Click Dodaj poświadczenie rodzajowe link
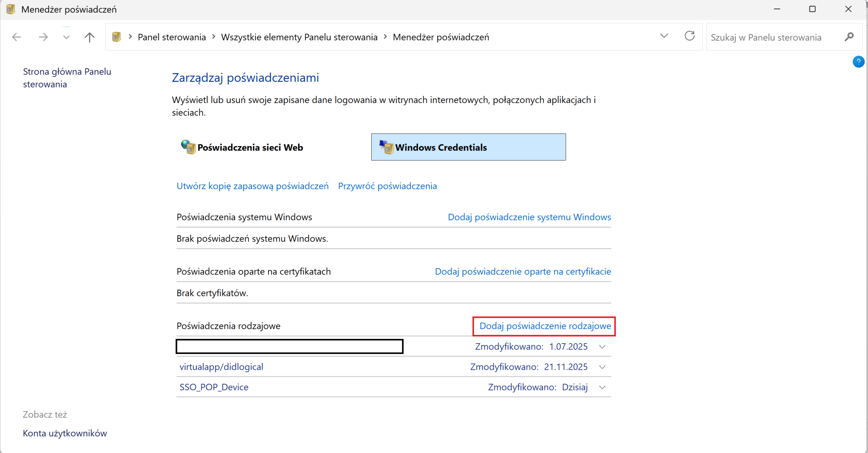Image resolution: width=868 pixels, height=453 pixels. 545,326
